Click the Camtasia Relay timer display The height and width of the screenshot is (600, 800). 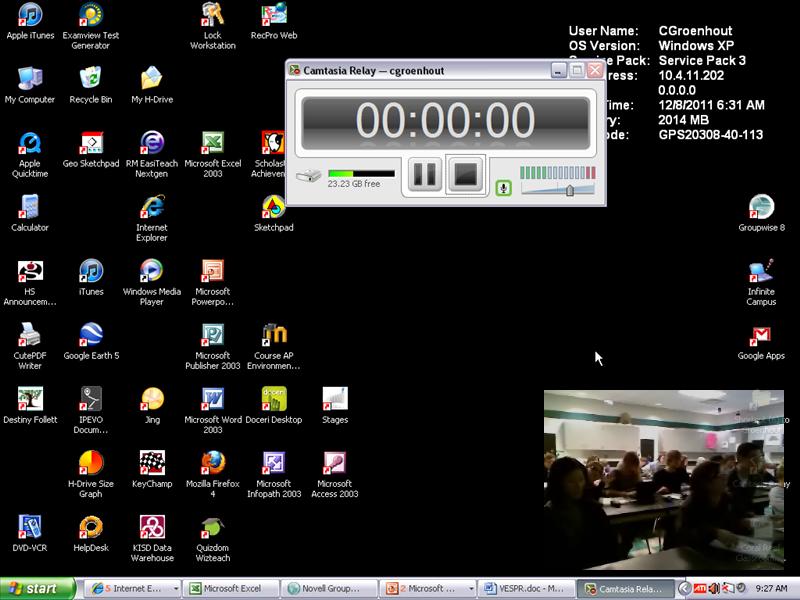click(445, 121)
